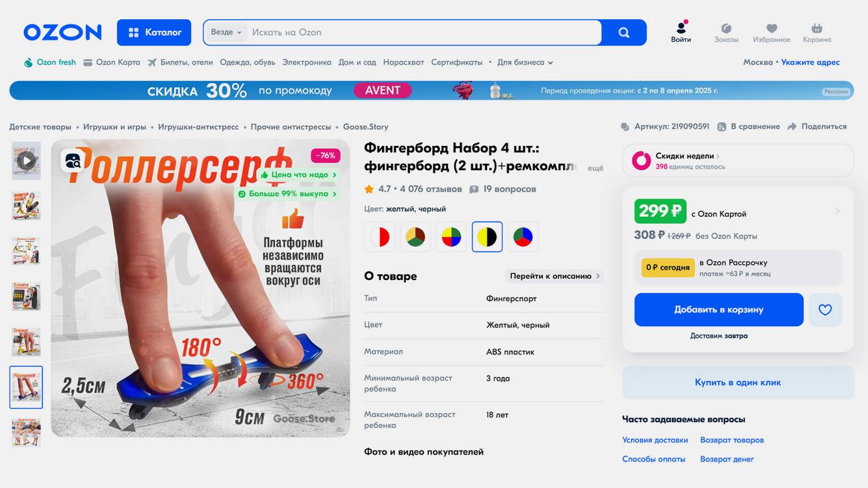Click the Войти profile icon
The width and height of the screenshot is (868, 488).
click(x=681, y=27)
